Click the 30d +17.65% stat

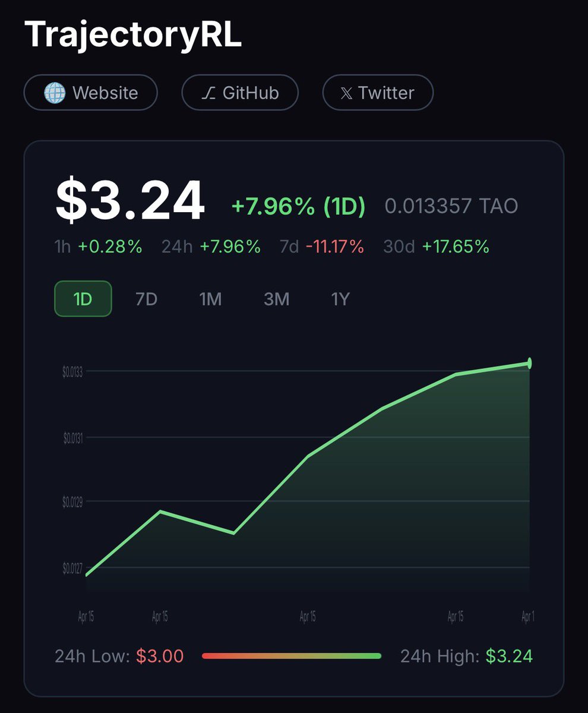tap(437, 247)
